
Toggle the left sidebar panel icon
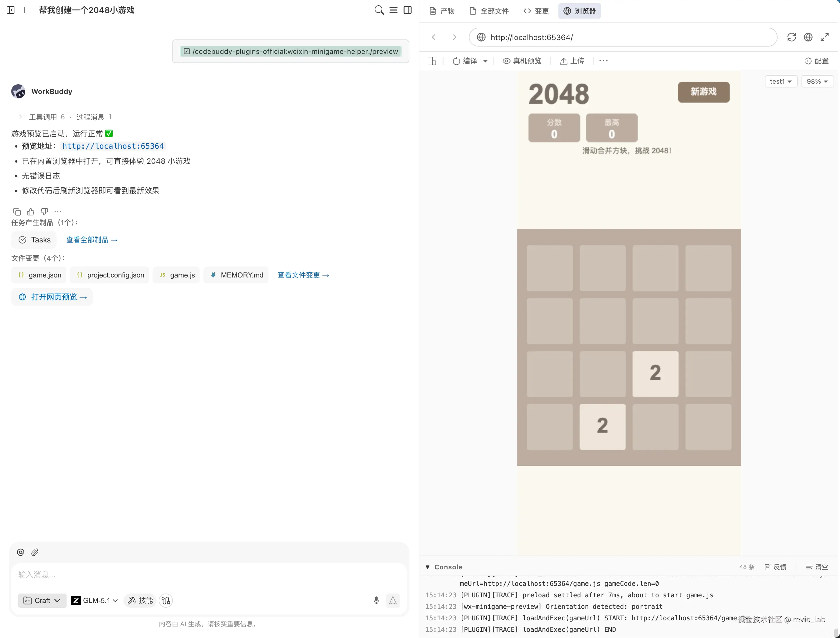(11, 10)
